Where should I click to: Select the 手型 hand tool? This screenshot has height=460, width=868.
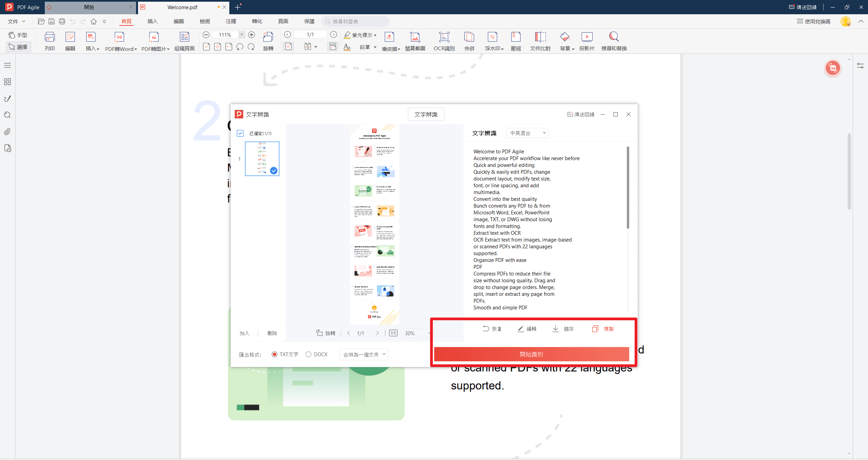tap(18, 35)
